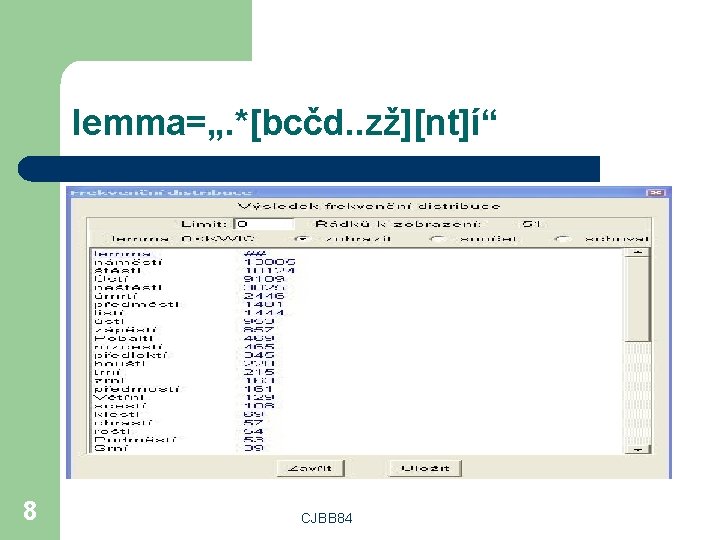
Task: Select the 'schovat' radio button
Action: tap(562, 239)
